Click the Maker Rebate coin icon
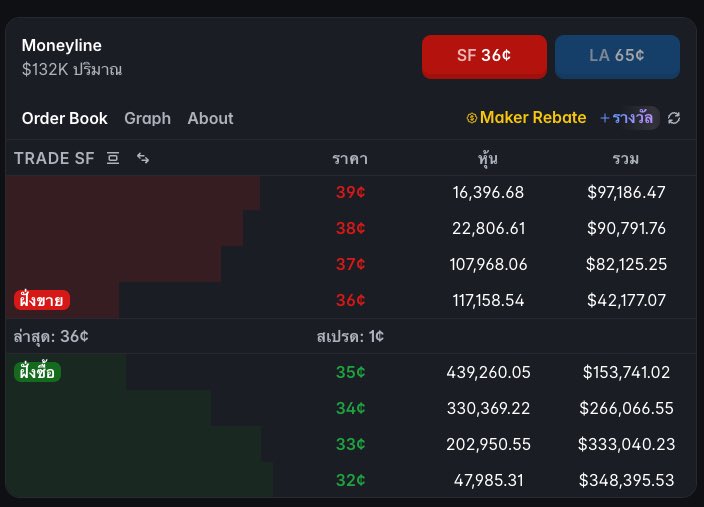 tap(471, 118)
